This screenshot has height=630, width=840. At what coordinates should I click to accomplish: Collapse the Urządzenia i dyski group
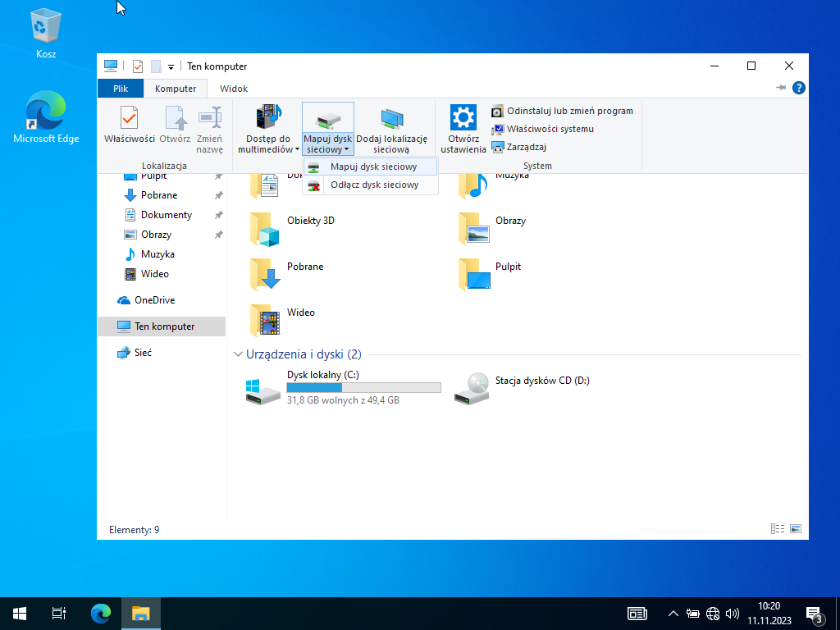click(239, 354)
